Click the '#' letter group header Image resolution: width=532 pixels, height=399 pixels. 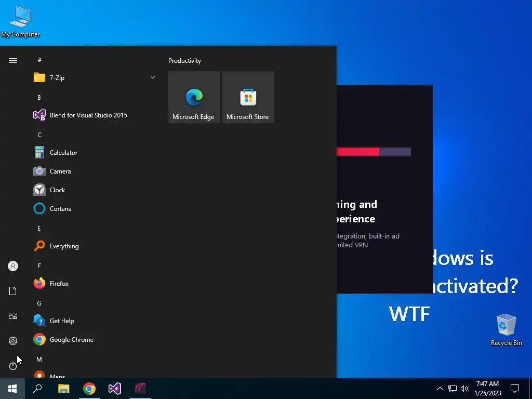click(x=39, y=60)
